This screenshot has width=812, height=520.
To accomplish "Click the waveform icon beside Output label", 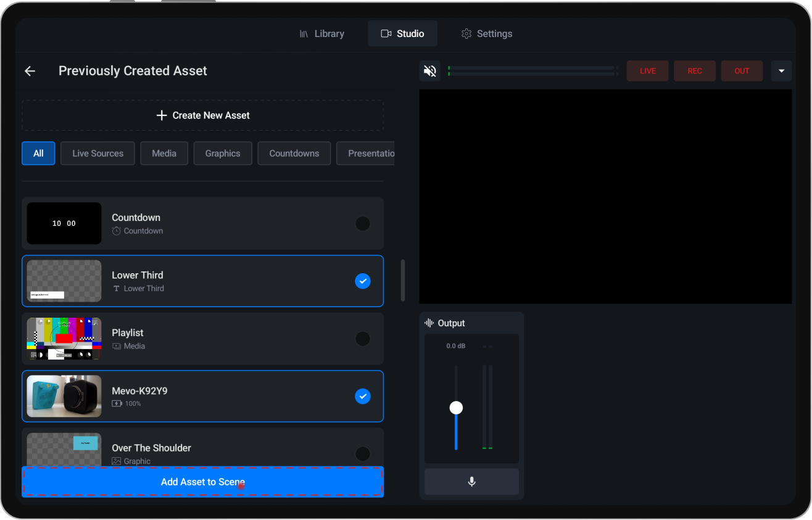I will pyautogui.click(x=428, y=323).
